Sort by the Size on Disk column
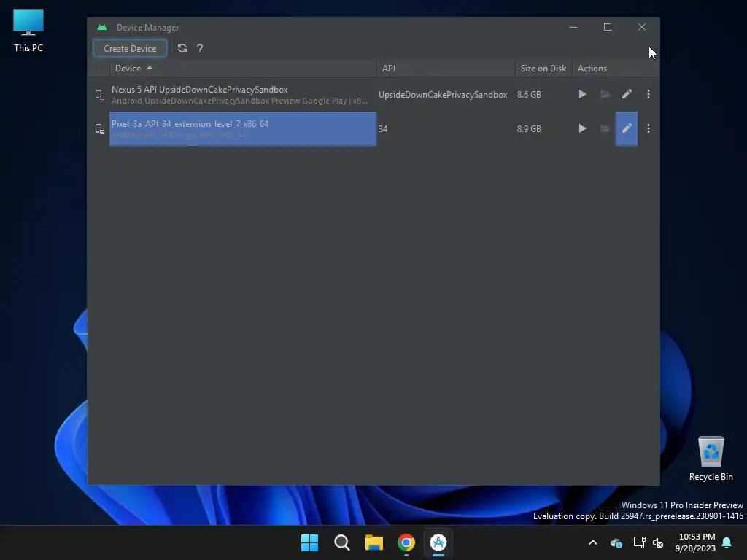 coord(543,68)
